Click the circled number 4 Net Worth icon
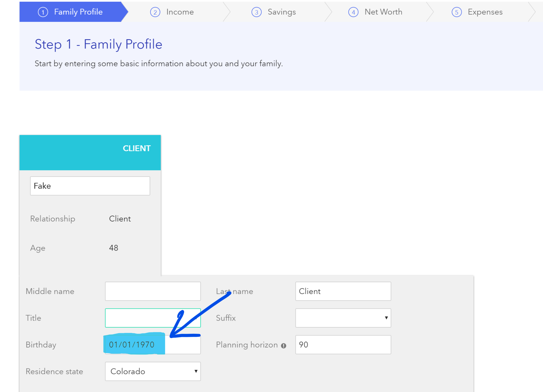Viewport: 543px width, 392px height. pos(353,12)
